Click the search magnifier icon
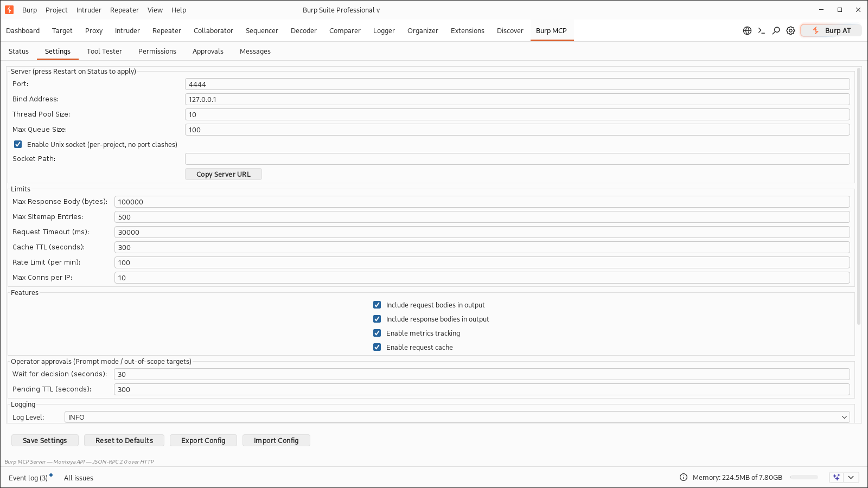 [776, 31]
